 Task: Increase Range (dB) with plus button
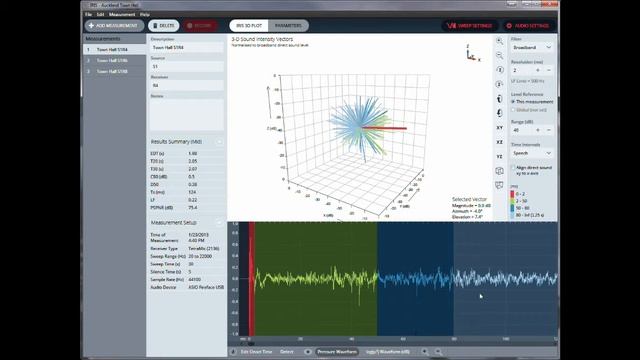538,130
